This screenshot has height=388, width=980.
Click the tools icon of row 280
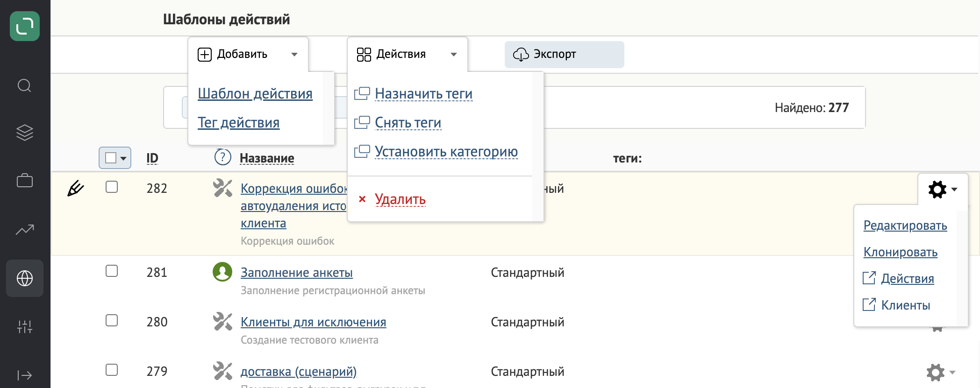pyautogui.click(x=222, y=321)
